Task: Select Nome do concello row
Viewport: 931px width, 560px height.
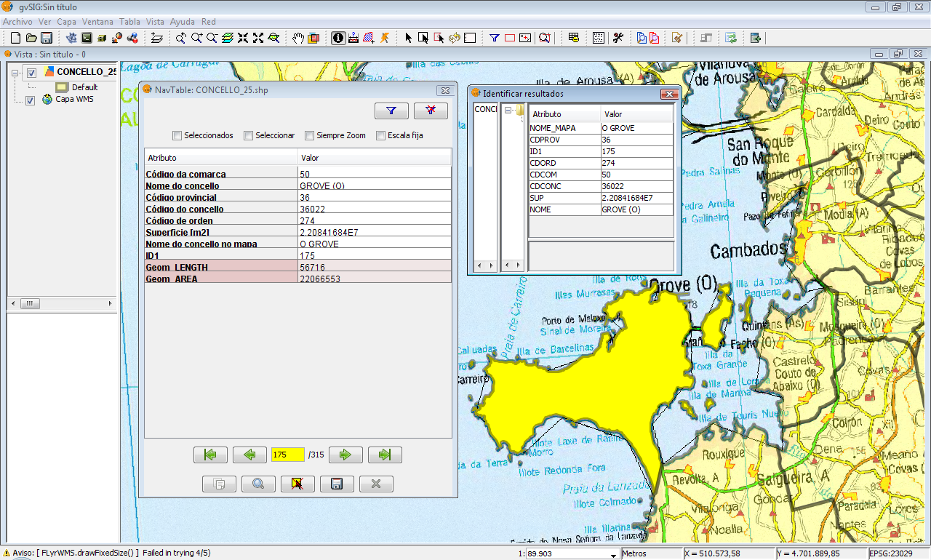Action: point(297,185)
